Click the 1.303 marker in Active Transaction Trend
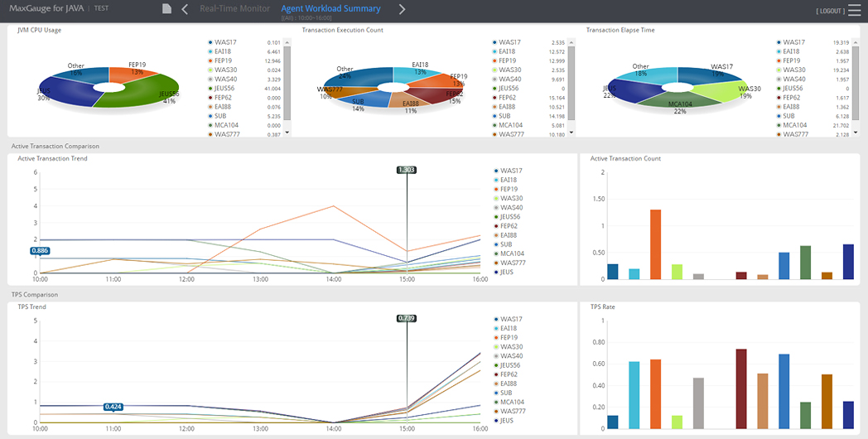This screenshot has height=439, width=868. pos(407,170)
